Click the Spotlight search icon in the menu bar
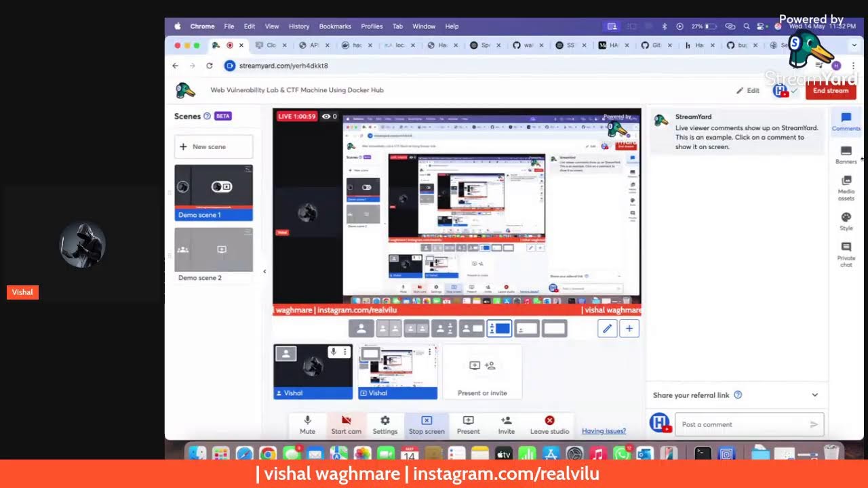Screen dimensions: 868x488 click(746, 26)
